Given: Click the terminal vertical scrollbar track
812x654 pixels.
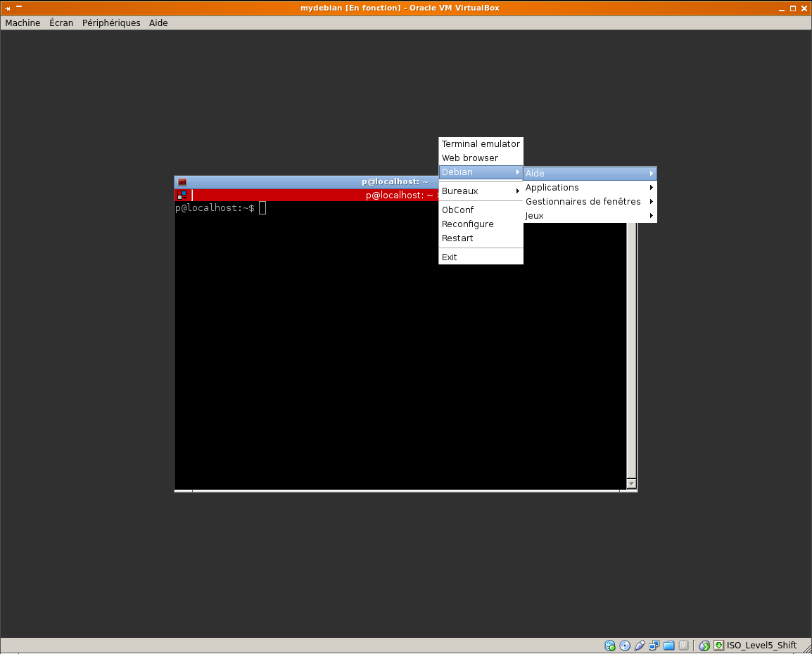Looking at the screenshot, I should pos(631,351).
